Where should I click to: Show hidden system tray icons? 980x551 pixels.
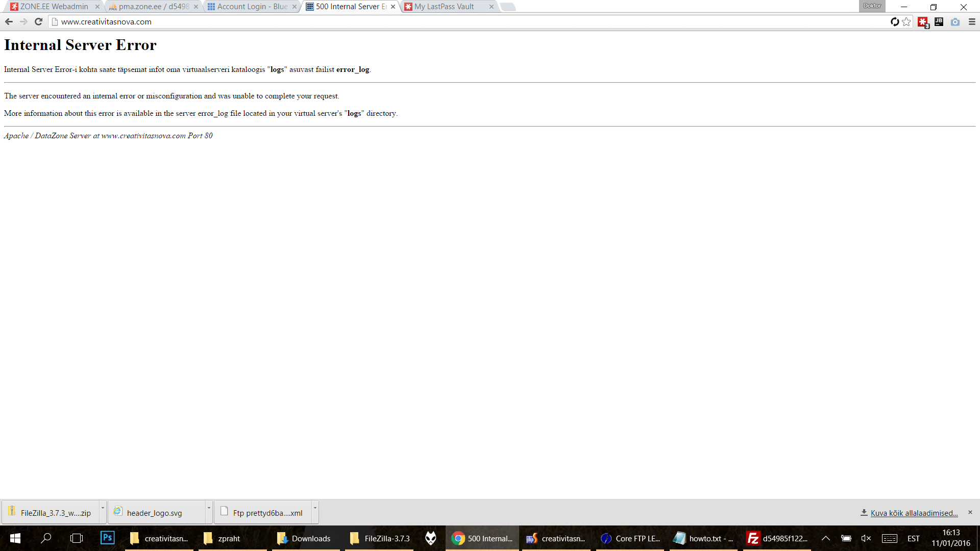click(x=825, y=538)
